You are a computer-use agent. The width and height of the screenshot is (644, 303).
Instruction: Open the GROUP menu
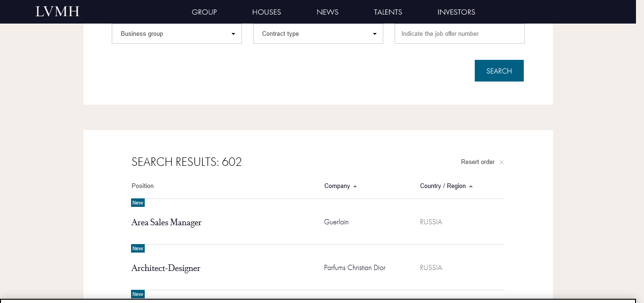pyautogui.click(x=204, y=12)
